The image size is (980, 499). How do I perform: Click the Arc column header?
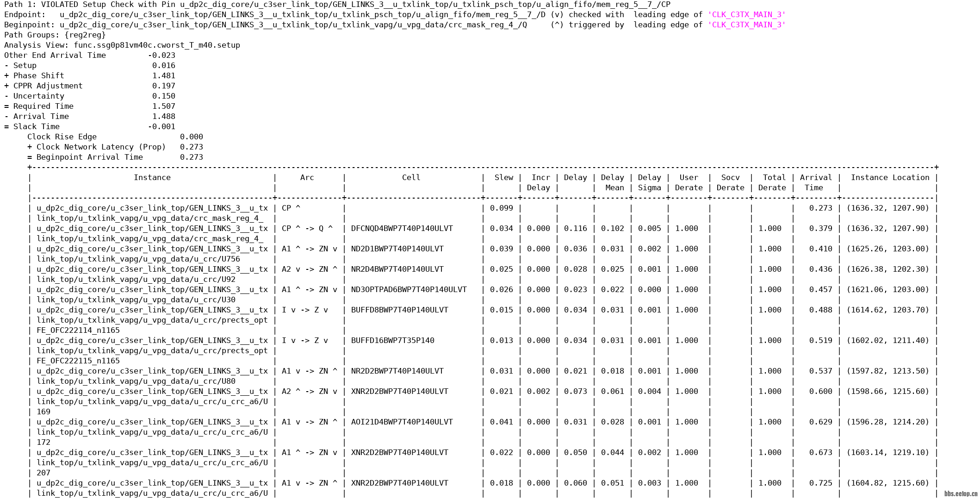tap(307, 178)
